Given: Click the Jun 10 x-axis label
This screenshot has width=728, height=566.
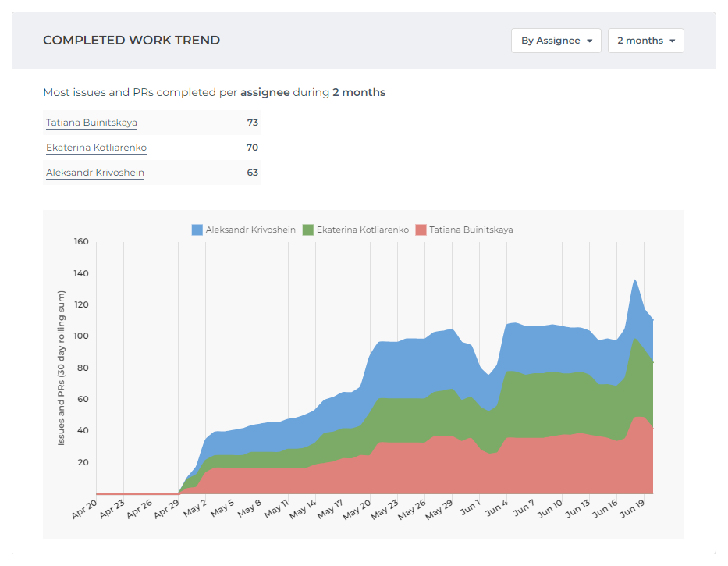Looking at the screenshot, I should (x=550, y=508).
